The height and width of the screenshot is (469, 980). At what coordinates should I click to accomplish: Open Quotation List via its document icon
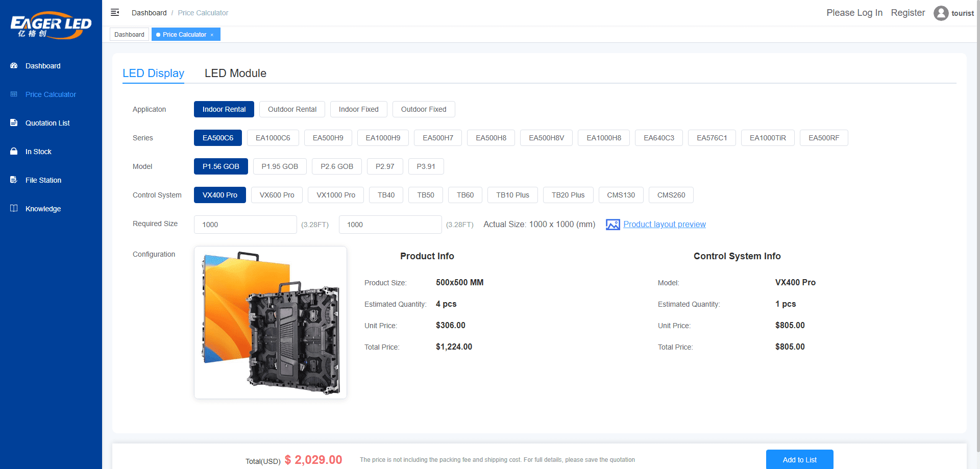[x=14, y=123]
